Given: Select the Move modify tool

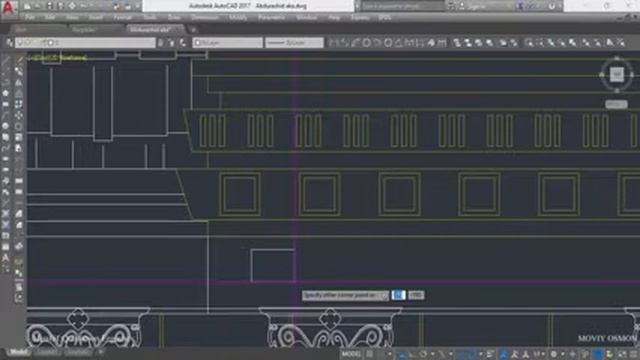Looking at the screenshot, I should click(x=19, y=116).
